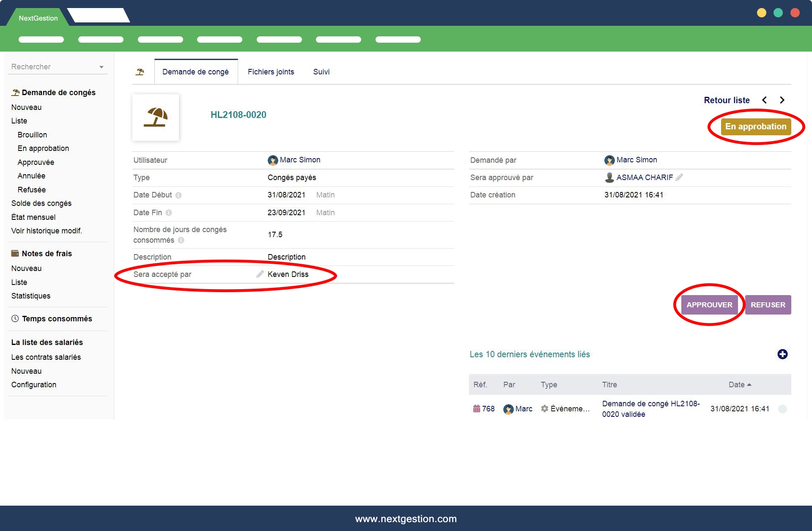
Task: Open the Suivi tab
Action: 321,72
